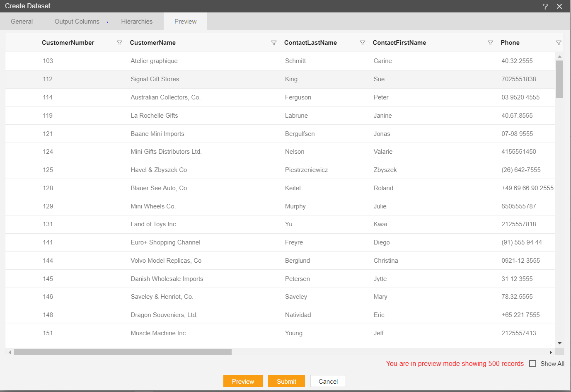Image resolution: width=571 pixels, height=392 pixels.
Task: Switch to the Hierarchies tab
Action: point(137,22)
